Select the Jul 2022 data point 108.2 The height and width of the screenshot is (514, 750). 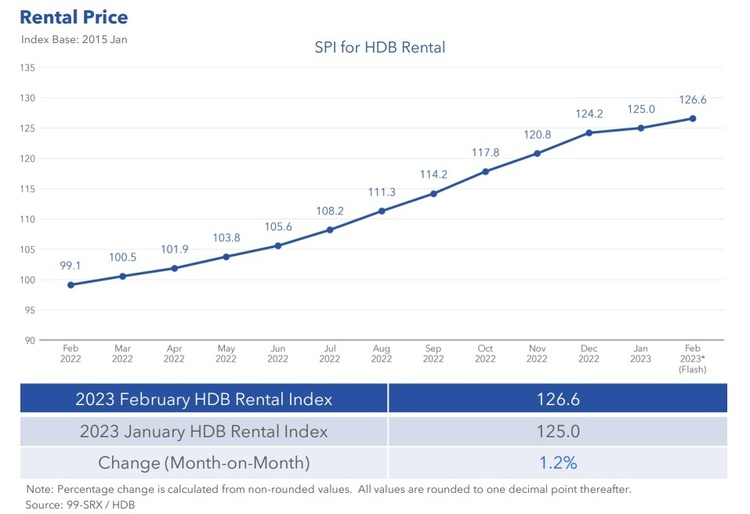pyautogui.click(x=330, y=230)
